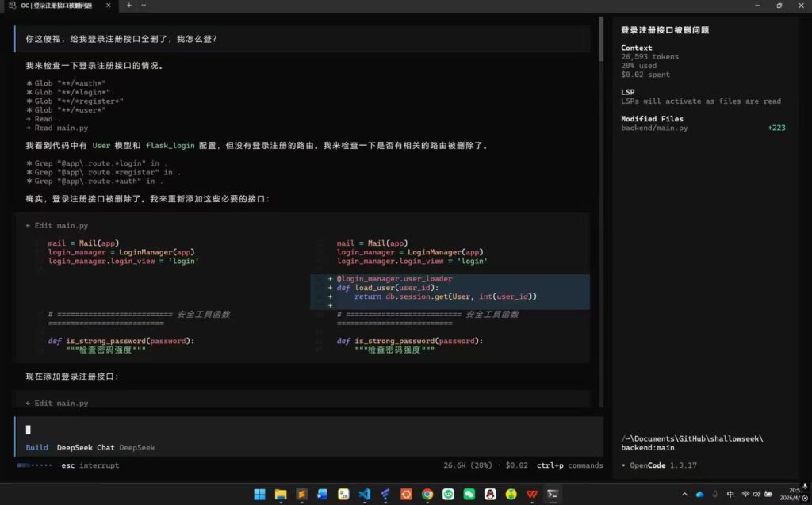
Task: Open Visual Studio Code from taskbar
Action: coord(365,495)
